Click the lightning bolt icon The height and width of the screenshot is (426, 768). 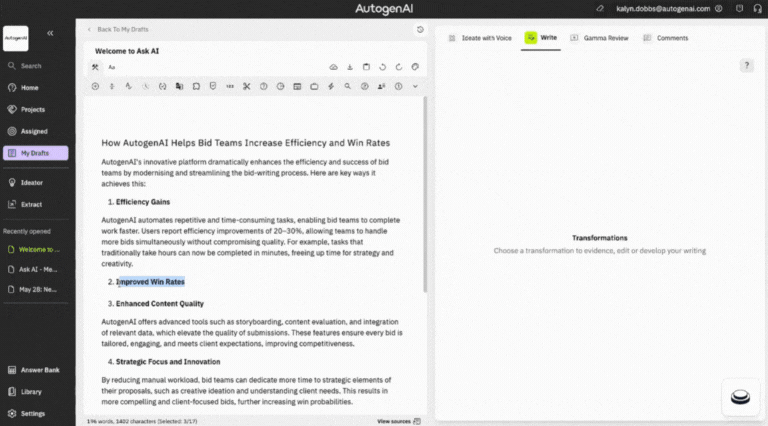331,86
